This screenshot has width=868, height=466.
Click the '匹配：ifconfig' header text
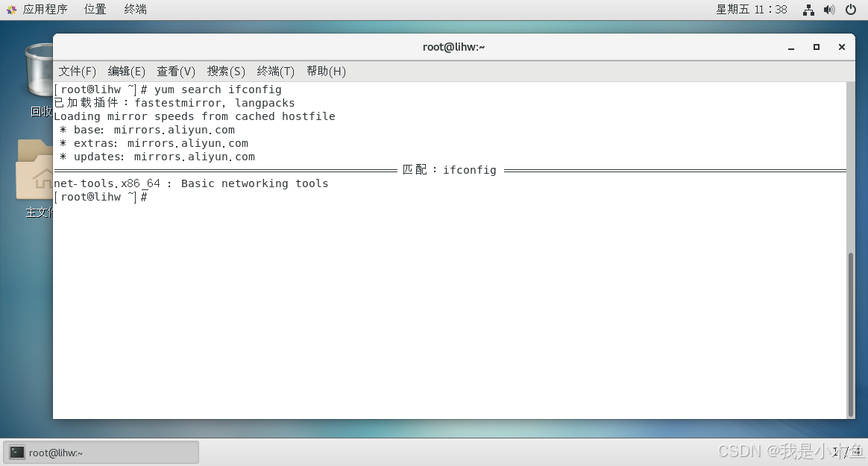[450, 170]
